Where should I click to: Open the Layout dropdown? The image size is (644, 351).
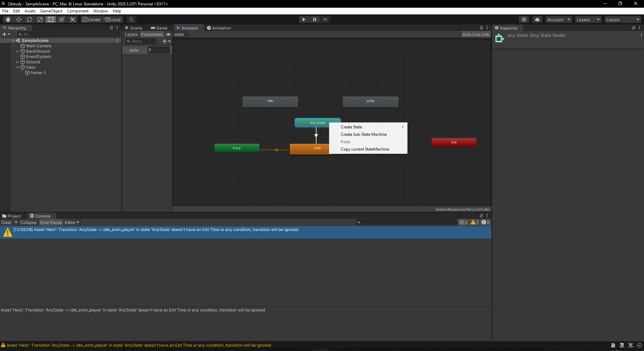(623, 19)
